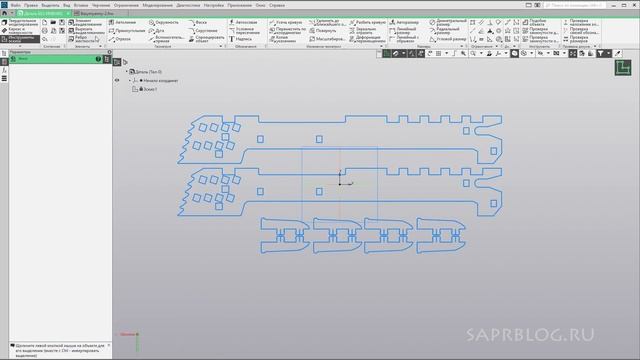Expand the toolset list arrow below Инструменты эскиза
The image size is (640, 360).
click(20, 46)
